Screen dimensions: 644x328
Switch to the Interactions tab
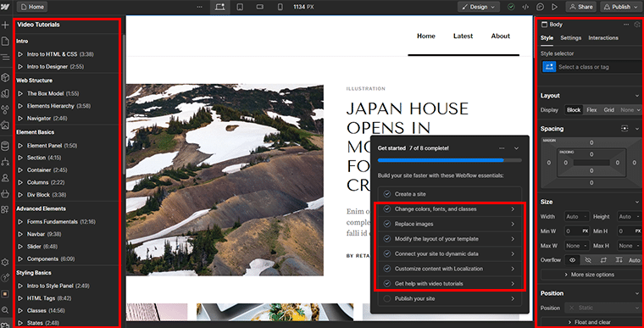[603, 38]
